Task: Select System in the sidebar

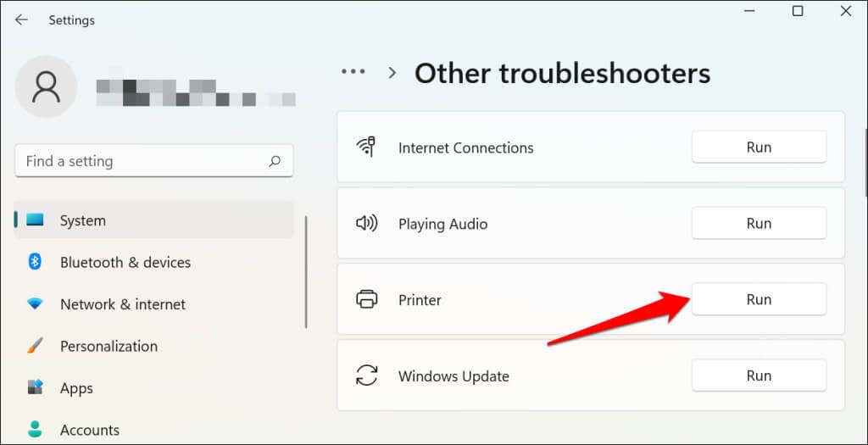Action: tap(154, 220)
